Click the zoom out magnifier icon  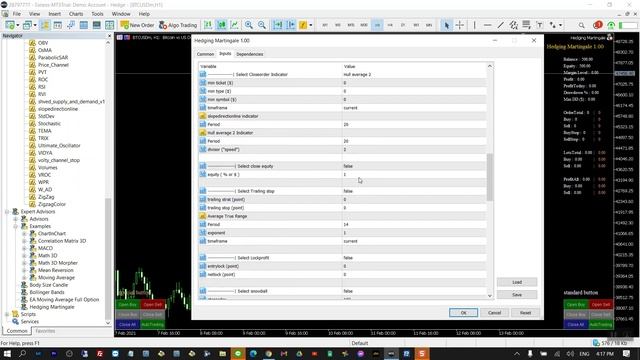(262, 25)
